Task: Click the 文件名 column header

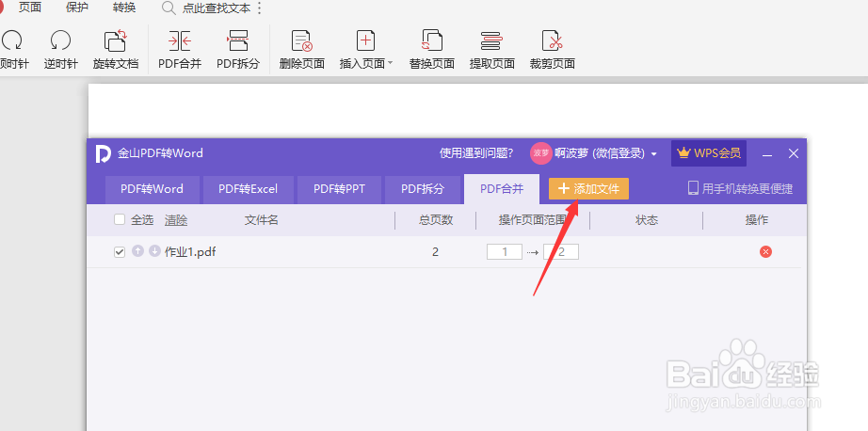Action: point(262,220)
